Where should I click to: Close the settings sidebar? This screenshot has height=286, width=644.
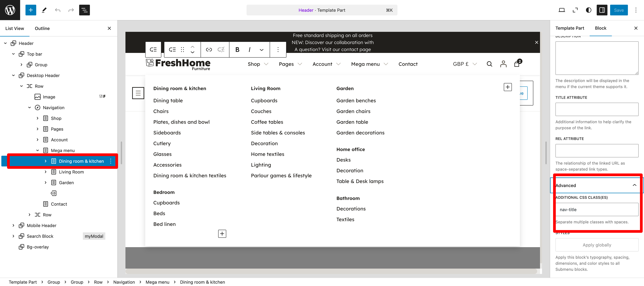coord(636,28)
